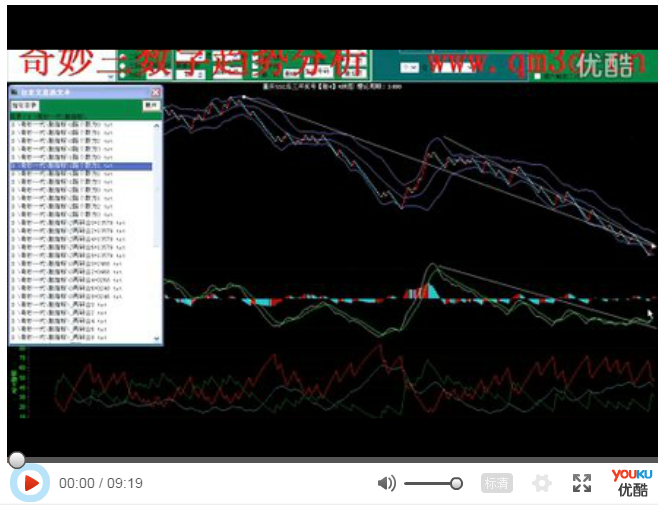The width and height of the screenshot is (658, 505).
Task: Enter fullscreen with the expand arrows icon
Action: [x=582, y=483]
